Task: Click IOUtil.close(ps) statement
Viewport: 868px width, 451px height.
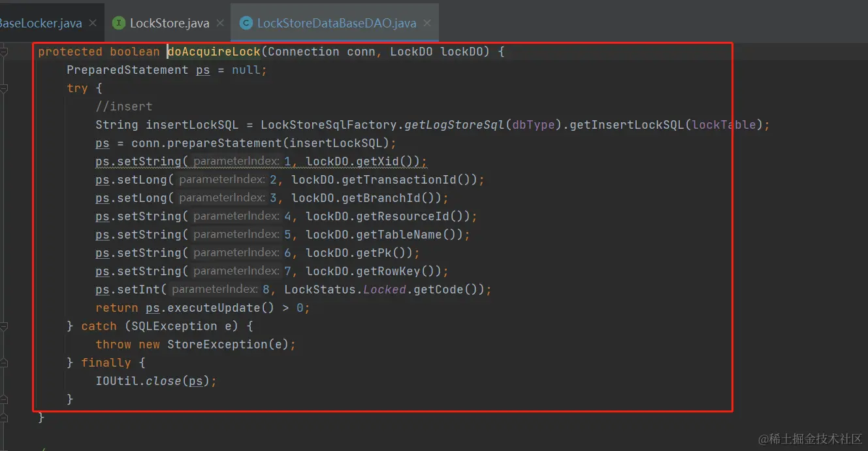Action: coord(156,381)
